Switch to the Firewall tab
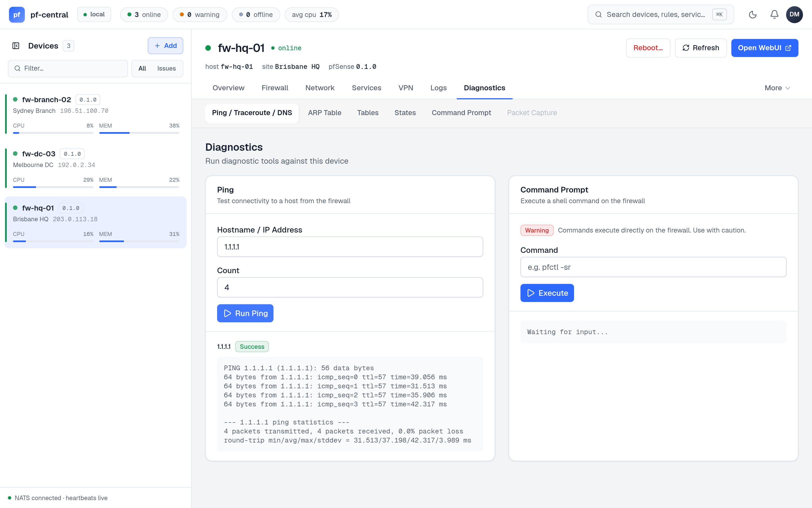Screen dimensions: 812x508 (x=275, y=88)
